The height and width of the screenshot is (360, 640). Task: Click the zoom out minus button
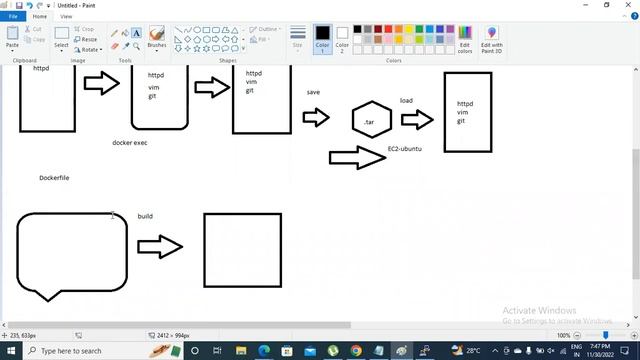[x=577, y=336]
